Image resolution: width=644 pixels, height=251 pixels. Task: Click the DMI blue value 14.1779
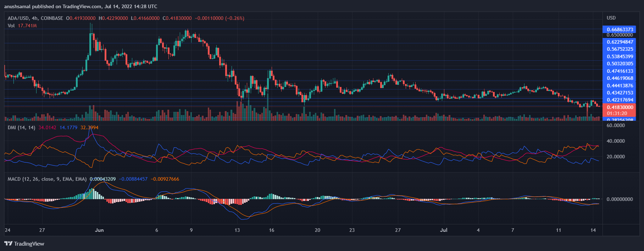click(68, 127)
